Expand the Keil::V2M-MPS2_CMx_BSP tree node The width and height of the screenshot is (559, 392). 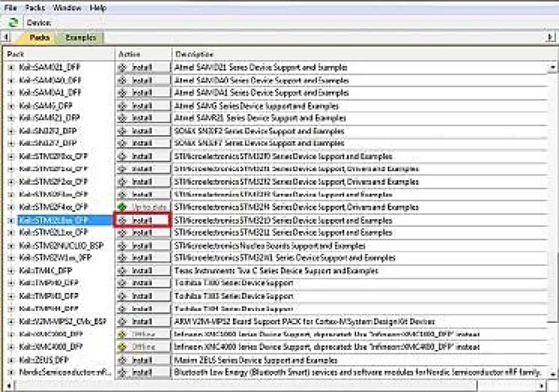point(10,321)
